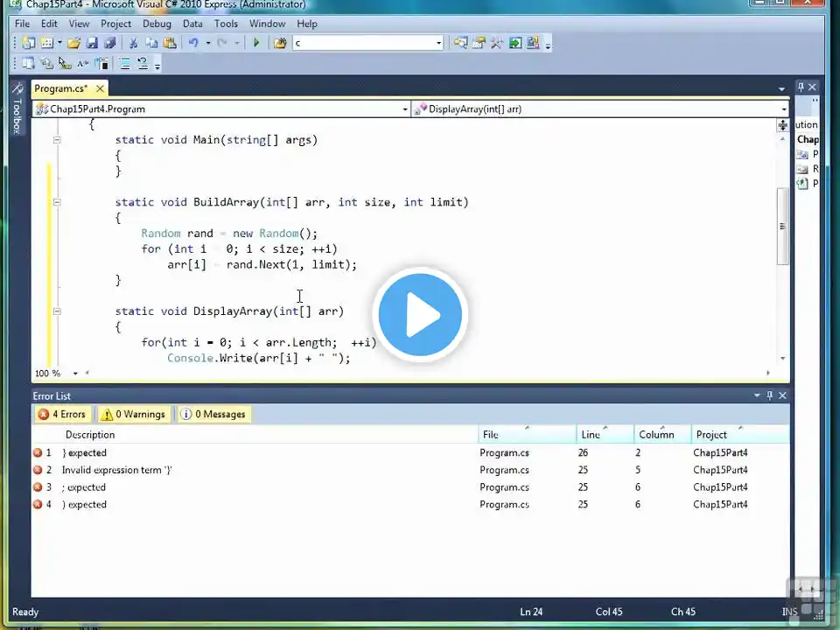Click the editor vertical scrollbar thumb
This screenshot has width=840, height=630.
pos(782,226)
